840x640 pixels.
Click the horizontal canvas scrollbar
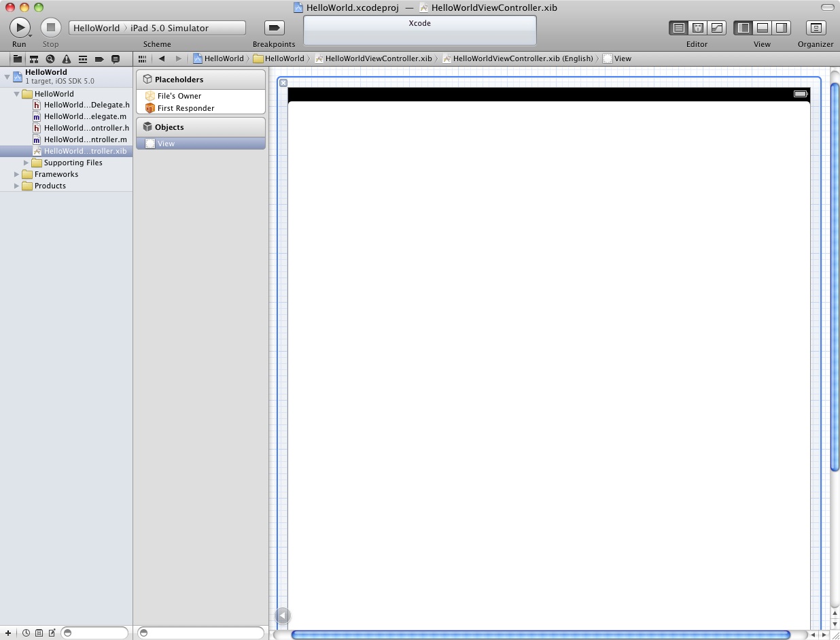point(540,635)
